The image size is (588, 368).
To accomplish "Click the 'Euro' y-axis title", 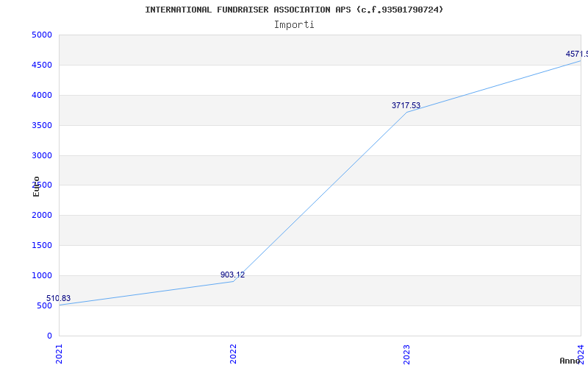I will 36,186.
